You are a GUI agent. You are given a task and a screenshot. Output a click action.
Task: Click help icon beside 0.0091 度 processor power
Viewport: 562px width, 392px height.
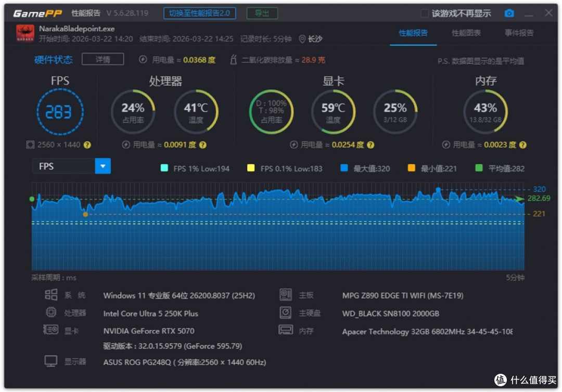pos(202,145)
